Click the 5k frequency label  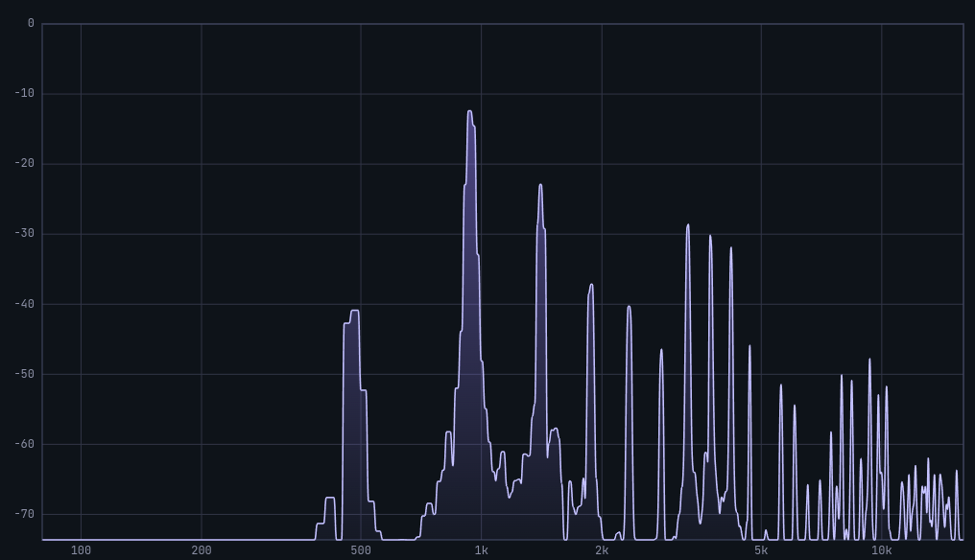761,550
